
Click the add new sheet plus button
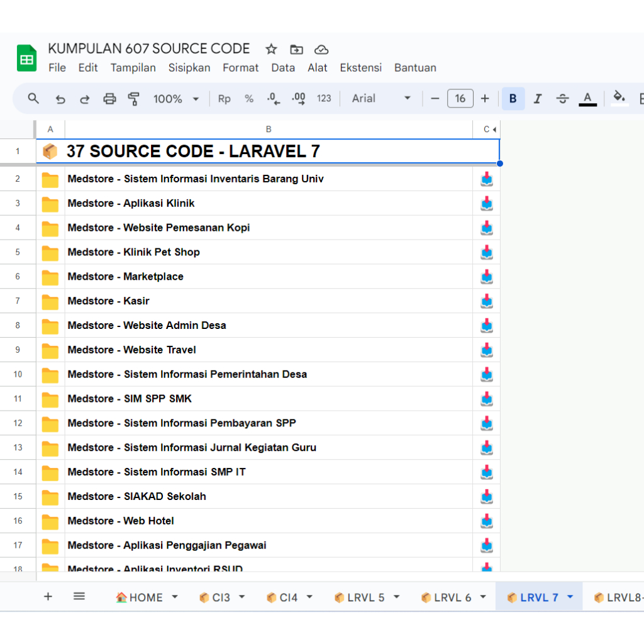pyautogui.click(x=48, y=597)
